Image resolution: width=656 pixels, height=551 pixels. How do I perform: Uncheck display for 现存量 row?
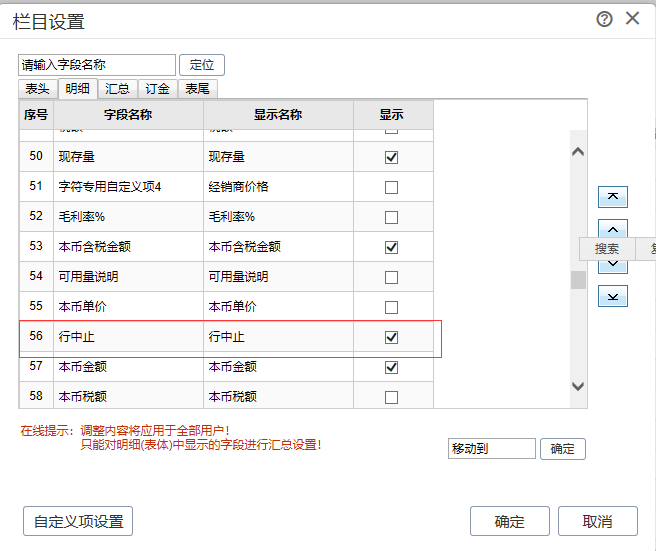[x=391, y=157]
